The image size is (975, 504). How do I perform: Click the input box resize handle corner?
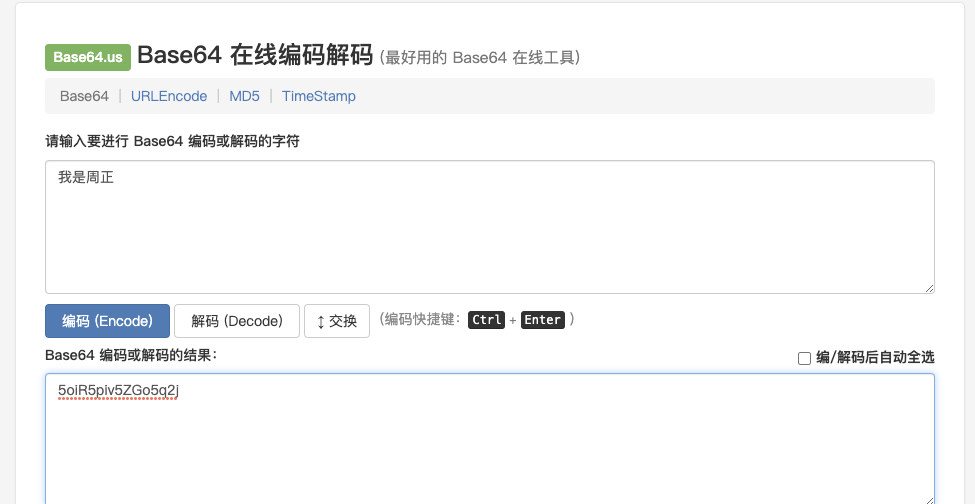[929, 288]
